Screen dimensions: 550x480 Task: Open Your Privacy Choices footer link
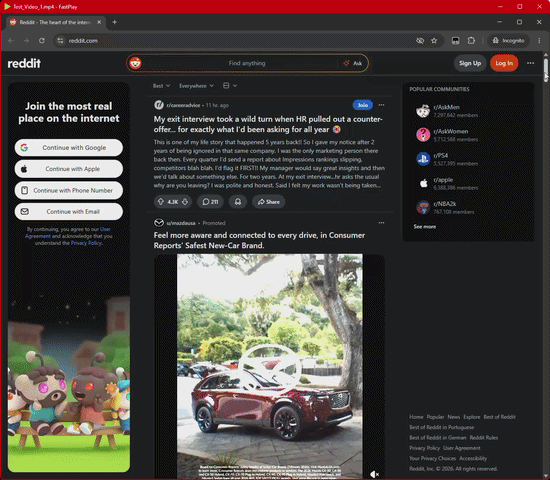coord(432,458)
